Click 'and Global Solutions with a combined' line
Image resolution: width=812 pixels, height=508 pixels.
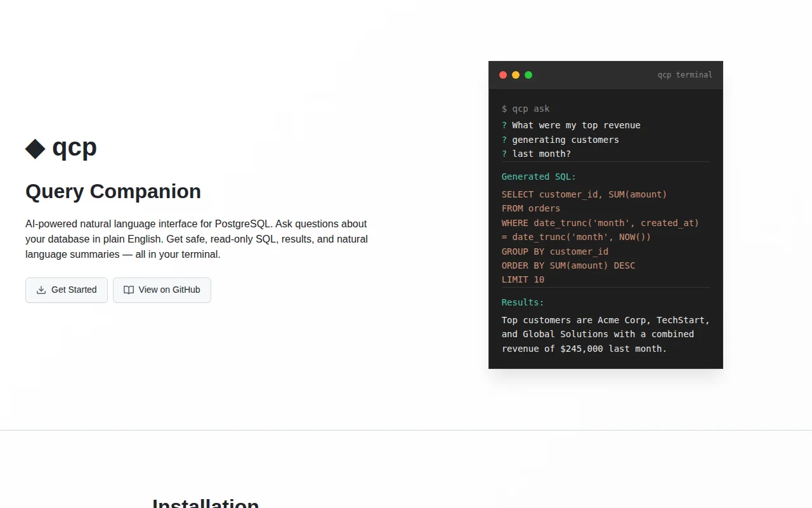598,334
